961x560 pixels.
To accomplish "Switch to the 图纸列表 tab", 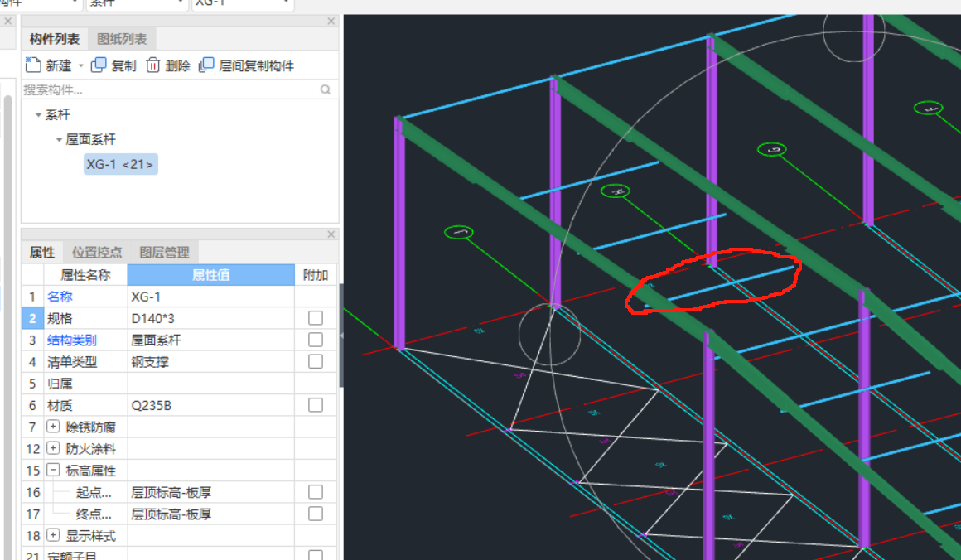I will [122, 39].
